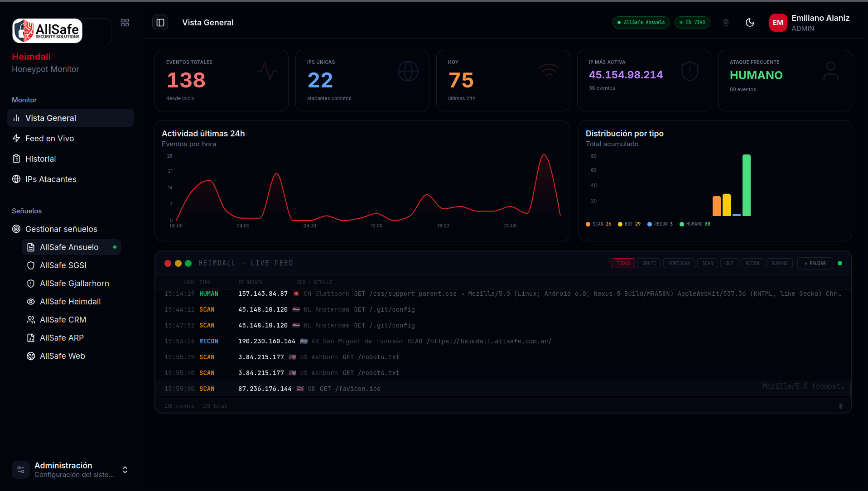The image size is (868, 491).
Task: Click the person icon in Ataque Frecuente card
Action: pos(831,71)
